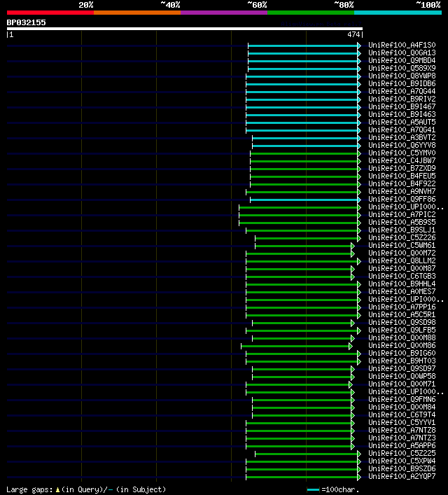Select the UniRef100_Q8LLM2 label
The image size is (448, 495).
pyautogui.click(x=402, y=260)
